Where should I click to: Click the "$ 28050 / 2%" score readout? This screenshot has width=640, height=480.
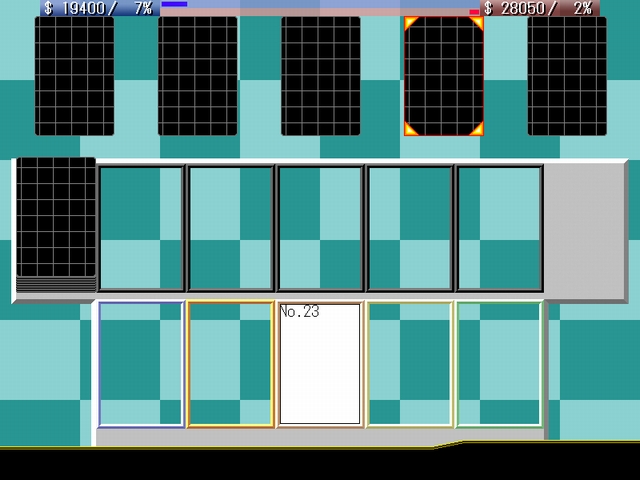[540, 8]
